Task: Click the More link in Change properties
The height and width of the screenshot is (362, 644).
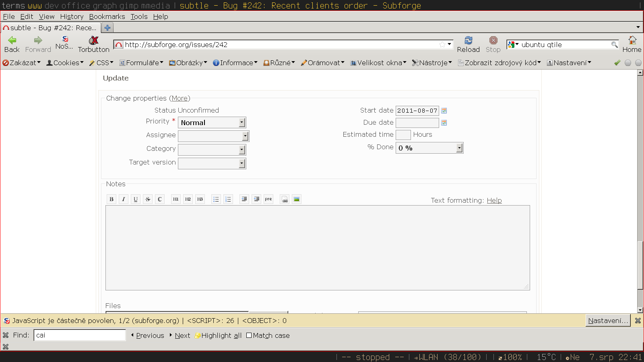Action: click(180, 98)
